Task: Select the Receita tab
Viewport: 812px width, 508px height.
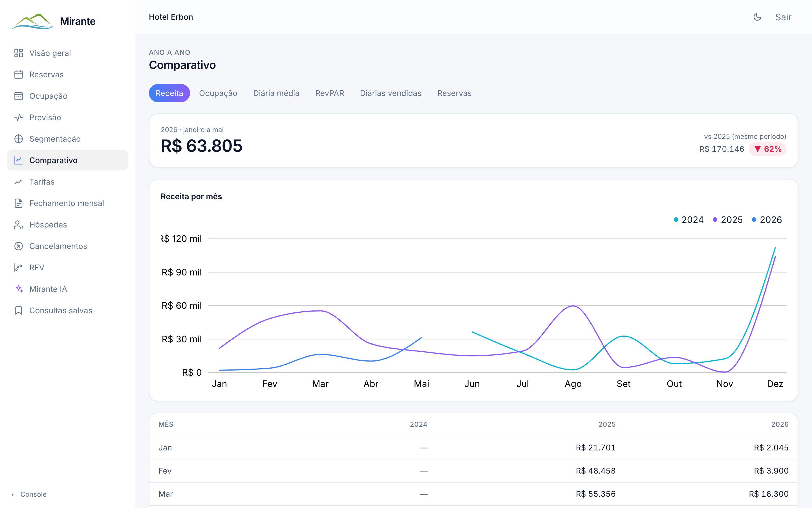Action: click(169, 93)
